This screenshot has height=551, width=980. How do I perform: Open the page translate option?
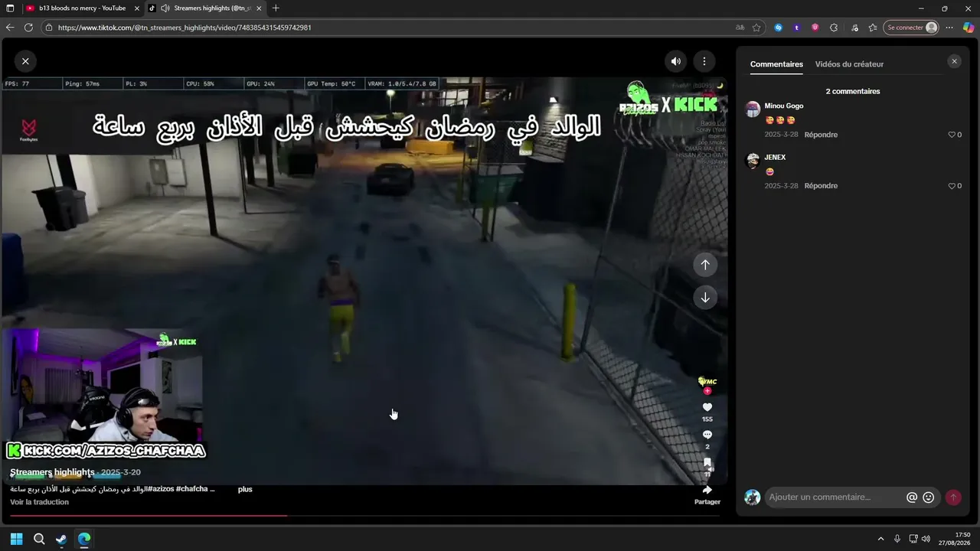(x=740, y=28)
